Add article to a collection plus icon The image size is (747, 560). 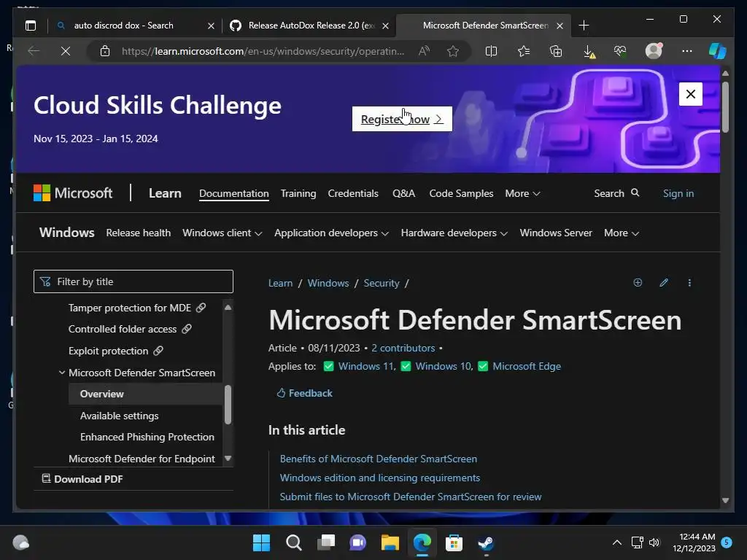[638, 283]
